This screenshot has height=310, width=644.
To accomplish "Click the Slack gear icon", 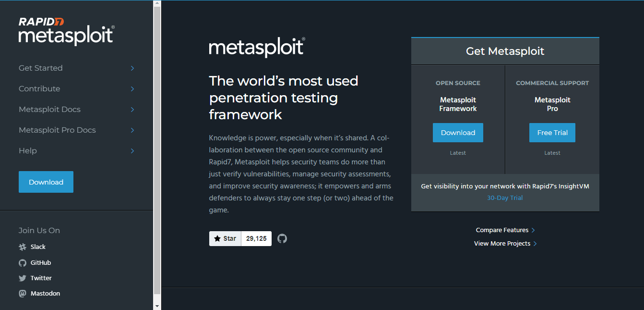I will coord(23,247).
